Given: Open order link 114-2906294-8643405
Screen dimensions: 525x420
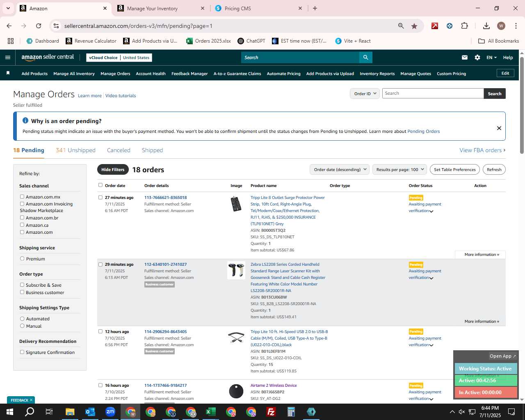Looking at the screenshot, I should tap(165, 331).
